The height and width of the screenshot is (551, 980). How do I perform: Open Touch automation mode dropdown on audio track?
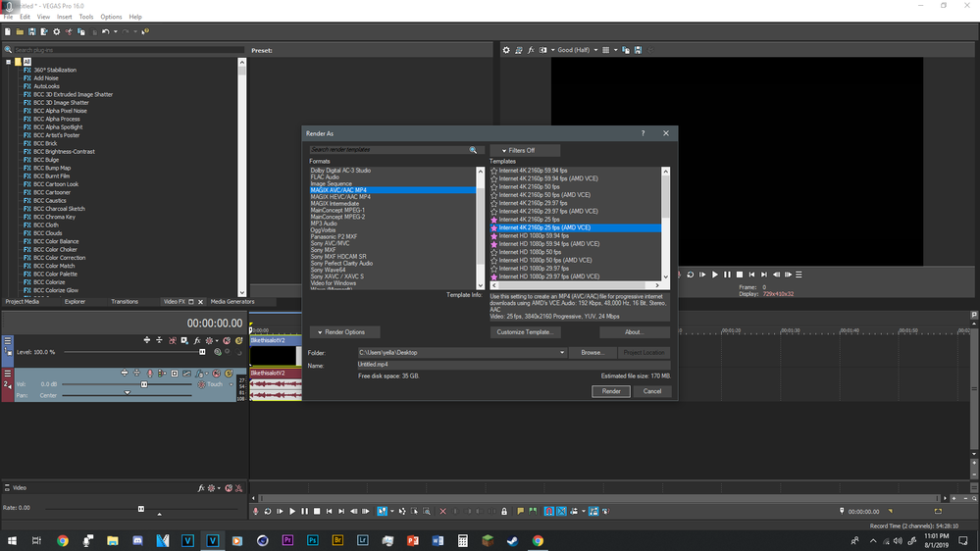(232, 385)
